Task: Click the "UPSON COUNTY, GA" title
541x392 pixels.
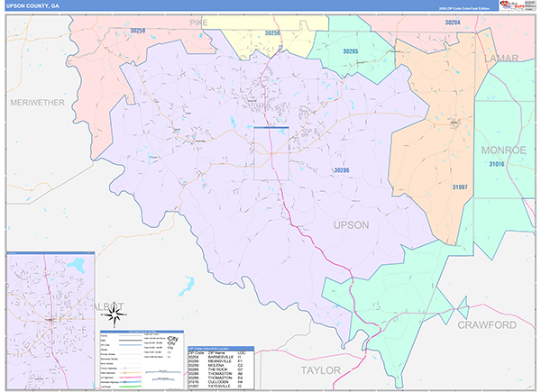Action: click(32, 6)
